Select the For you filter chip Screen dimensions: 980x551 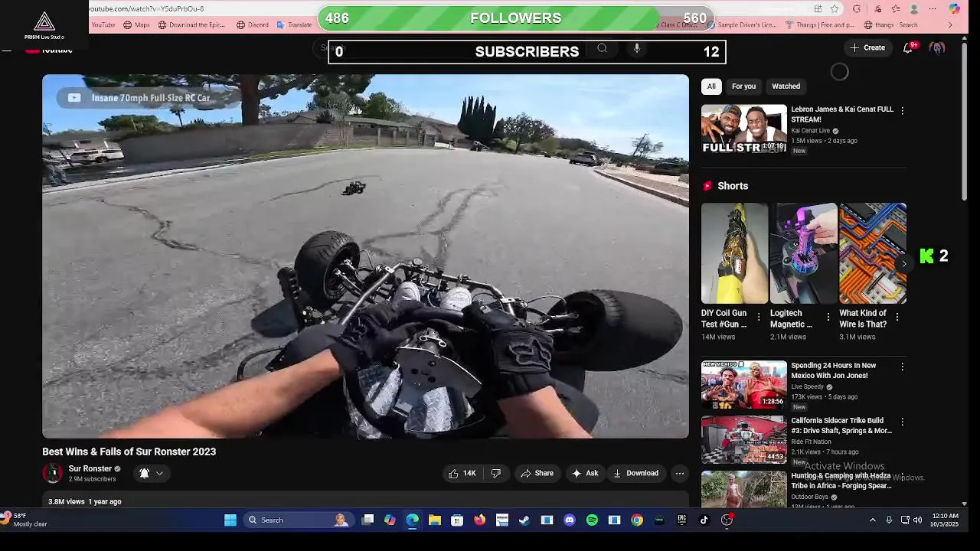(x=743, y=86)
